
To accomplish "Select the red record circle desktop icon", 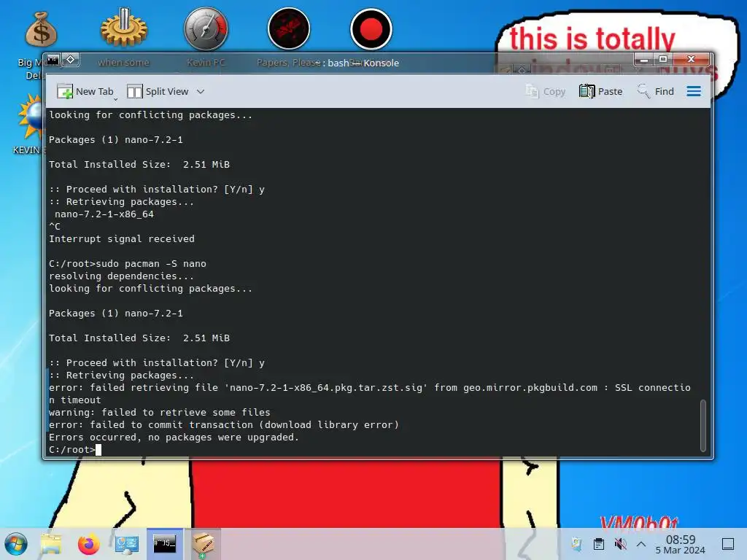I will [x=371, y=29].
